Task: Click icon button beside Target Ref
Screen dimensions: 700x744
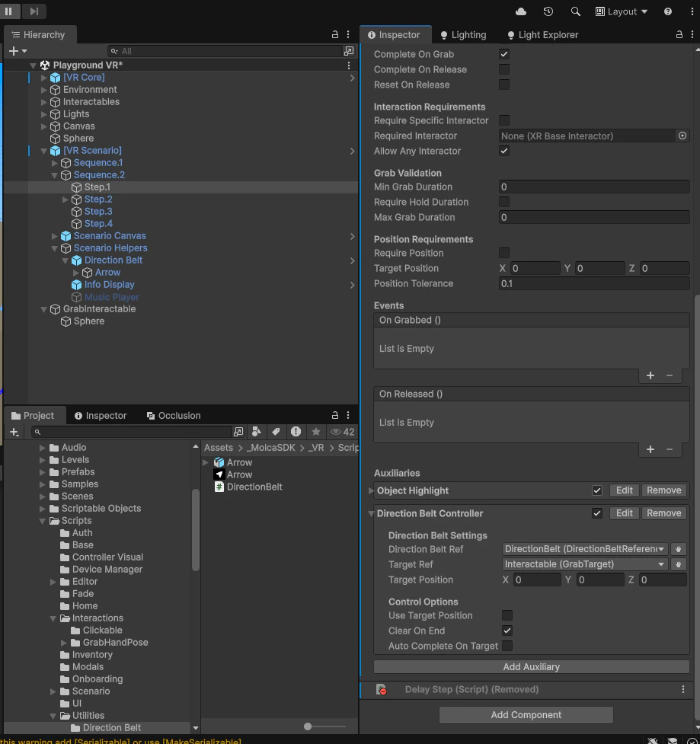Action: (678, 564)
